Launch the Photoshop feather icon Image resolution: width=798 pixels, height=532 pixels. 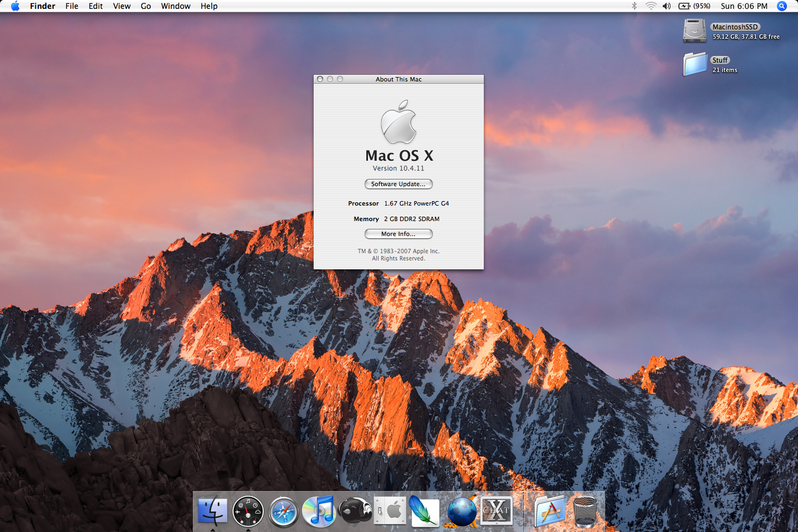424,511
